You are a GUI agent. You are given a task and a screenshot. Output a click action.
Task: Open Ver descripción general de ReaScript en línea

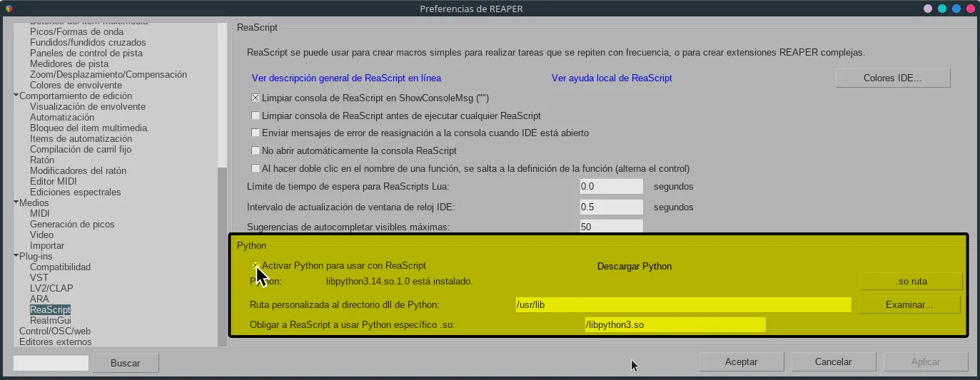[346, 78]
